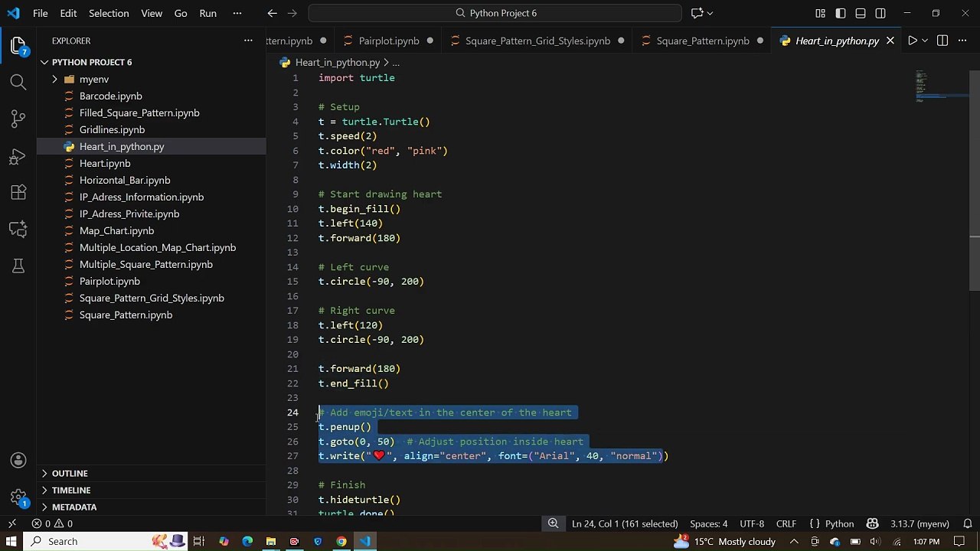The image size is (980, 551).
Task: Go back with the navigation arrow
Action: [273, 13]
